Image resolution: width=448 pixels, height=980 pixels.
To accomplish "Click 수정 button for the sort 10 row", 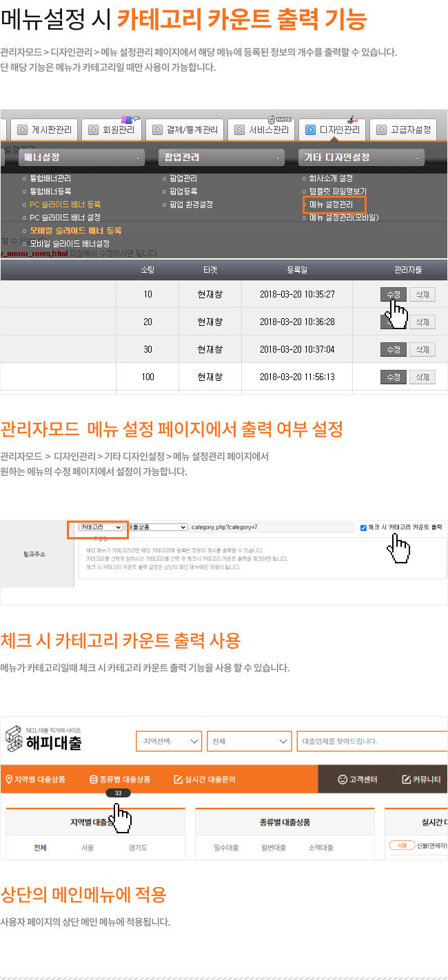I will tap(394, 295).
